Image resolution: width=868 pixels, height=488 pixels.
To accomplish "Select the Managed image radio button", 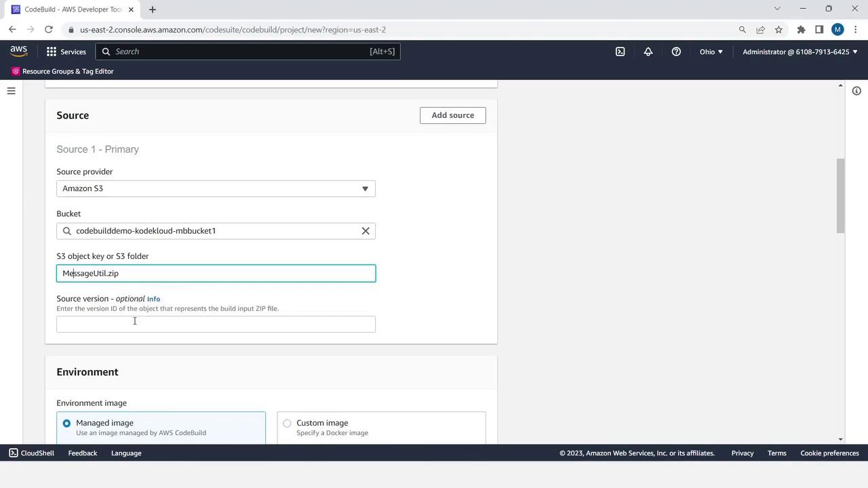I will click(66, 424).
